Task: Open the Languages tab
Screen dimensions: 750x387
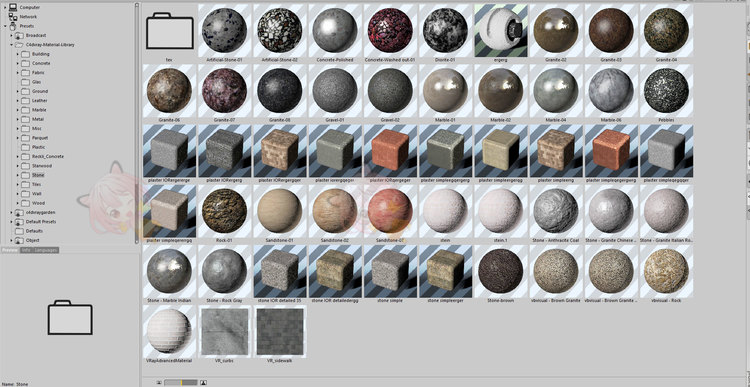Action: pos(45,250)
